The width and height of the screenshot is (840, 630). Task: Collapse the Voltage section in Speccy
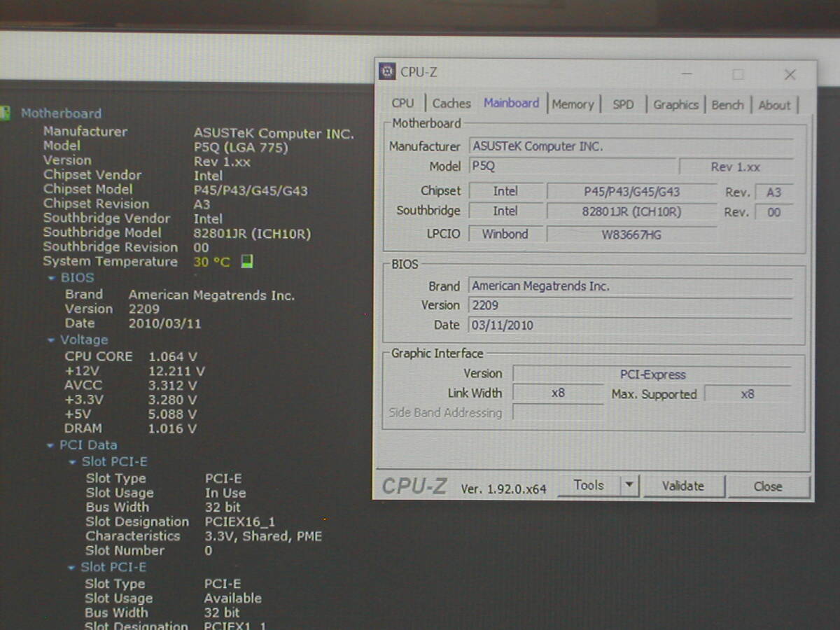click(51, 340)
